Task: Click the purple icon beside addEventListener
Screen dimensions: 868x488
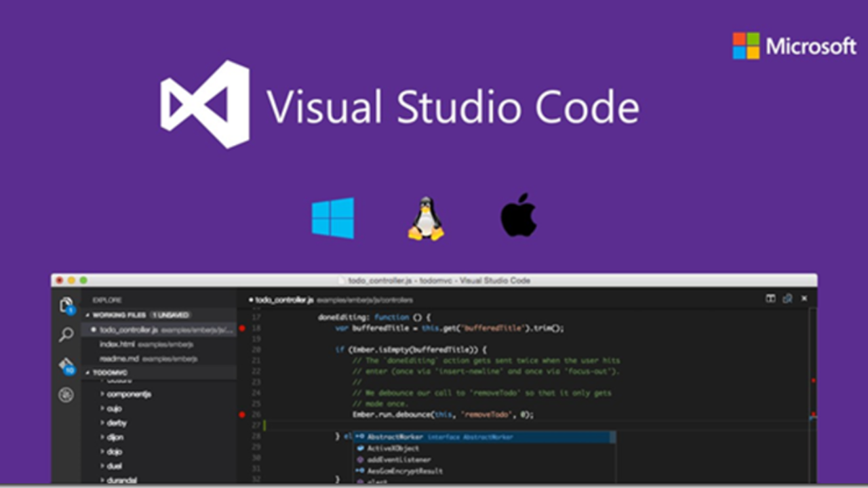Action: point(360,460)
